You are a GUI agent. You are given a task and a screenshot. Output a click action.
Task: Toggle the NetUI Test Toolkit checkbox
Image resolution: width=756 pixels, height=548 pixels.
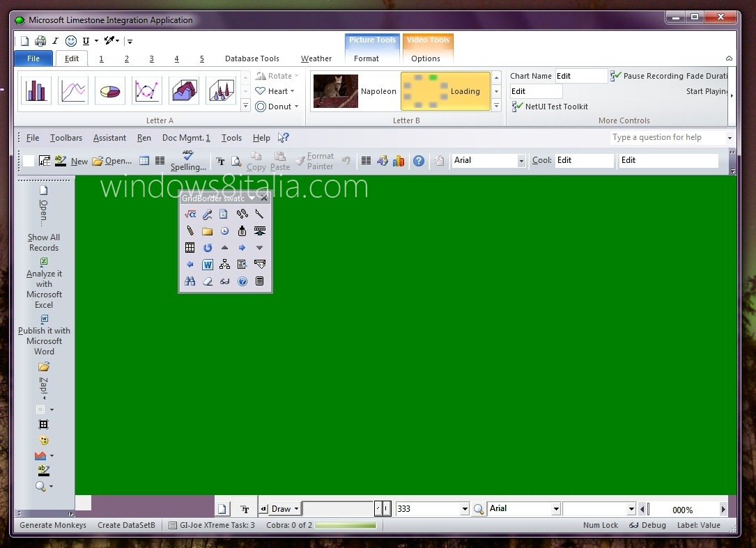(517, 107)
